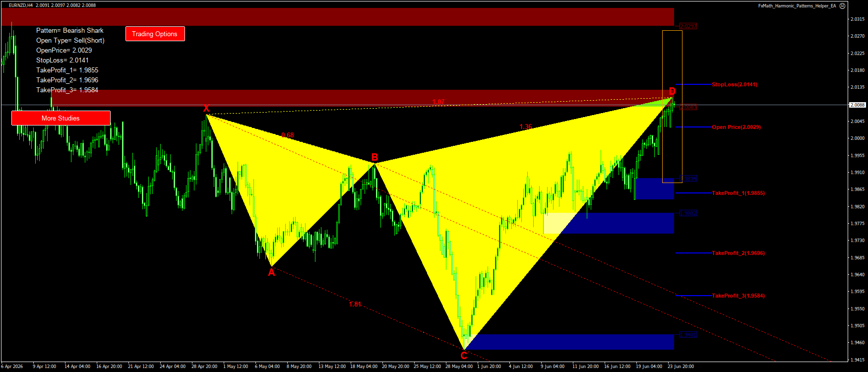Image resolution: width=868 pixels, height=372 pixels.
Task: Click the 1.9415 price axis value
Action: [858, 360]
